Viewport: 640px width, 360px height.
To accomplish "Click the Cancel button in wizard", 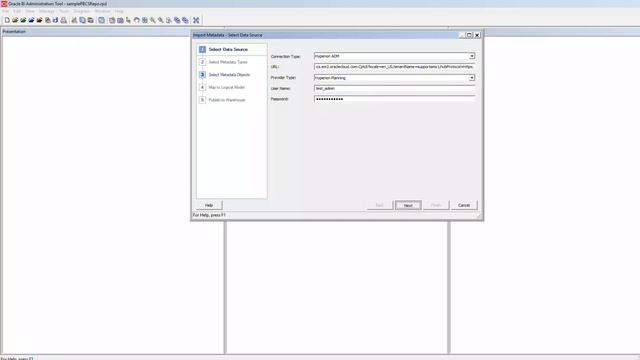I will point(464,205).
